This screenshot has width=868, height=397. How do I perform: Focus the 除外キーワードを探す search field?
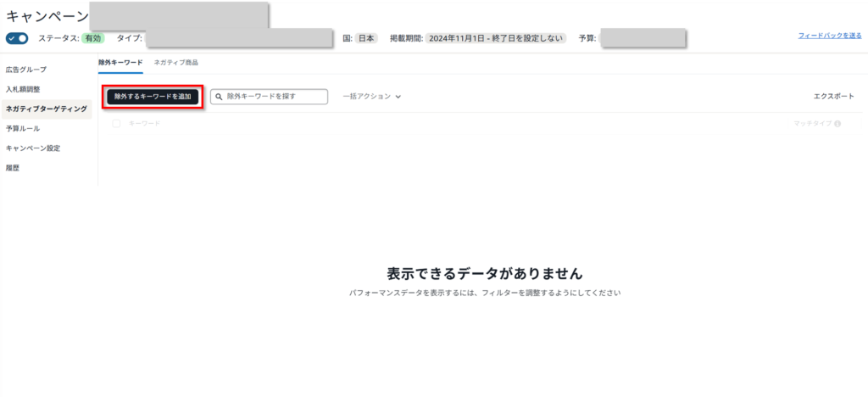pyautogui.click(x=269, y=97)
